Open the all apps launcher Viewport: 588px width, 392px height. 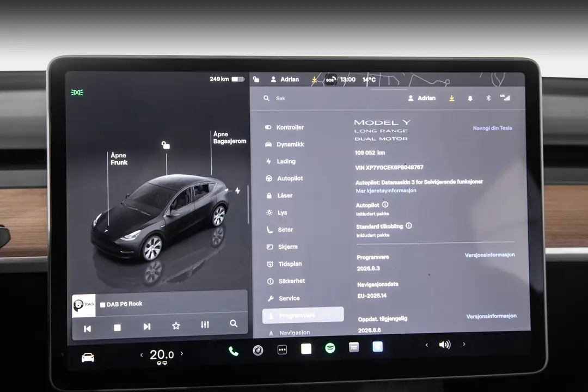[282, 350]
